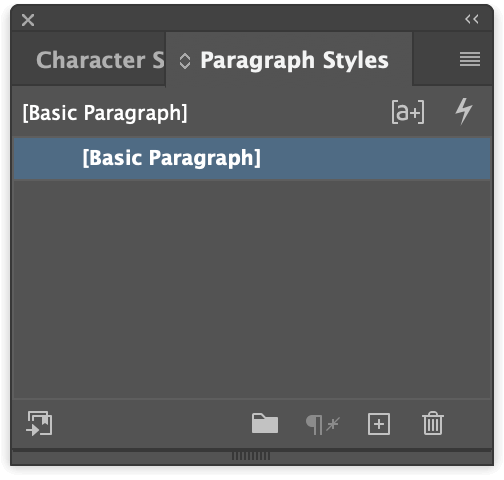Collapse the panel with the double chevron

(472, 19)
